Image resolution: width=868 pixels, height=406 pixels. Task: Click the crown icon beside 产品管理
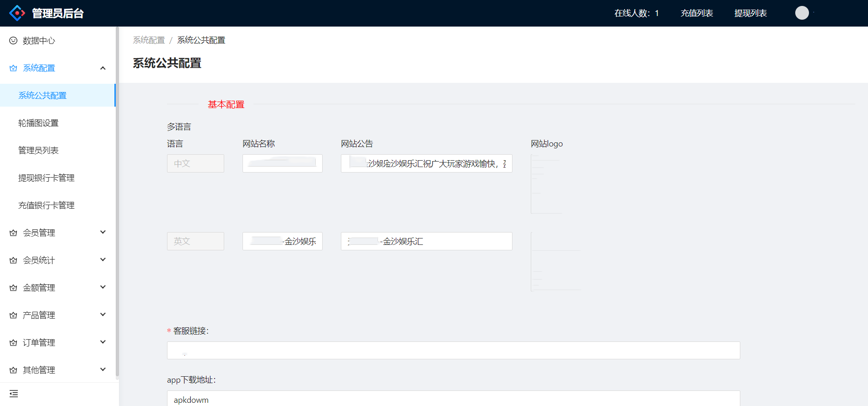[x=13, y=315]
